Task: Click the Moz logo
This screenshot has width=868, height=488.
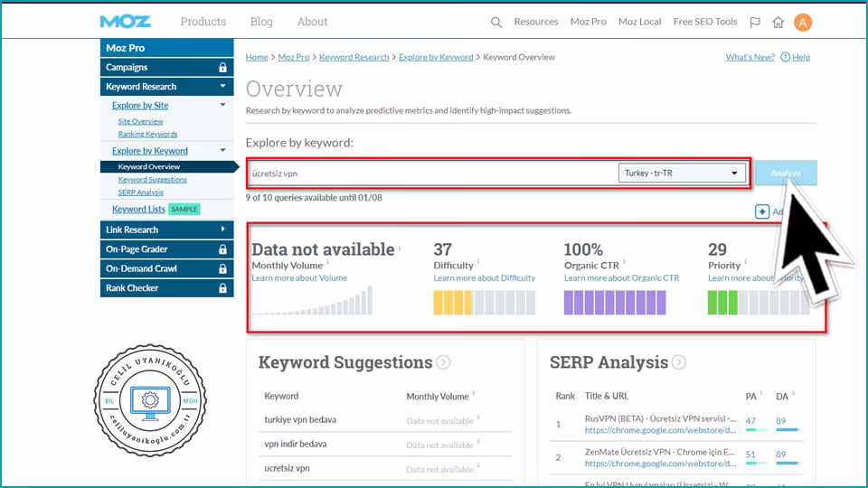Action: click(x=126, y=22)
